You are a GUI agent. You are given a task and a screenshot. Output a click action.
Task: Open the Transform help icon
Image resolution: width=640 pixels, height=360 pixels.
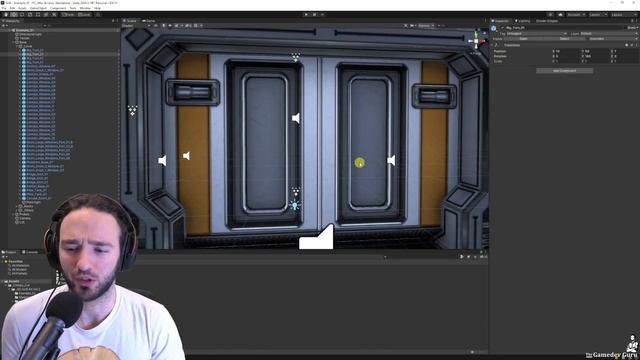(x=627, y=45)
